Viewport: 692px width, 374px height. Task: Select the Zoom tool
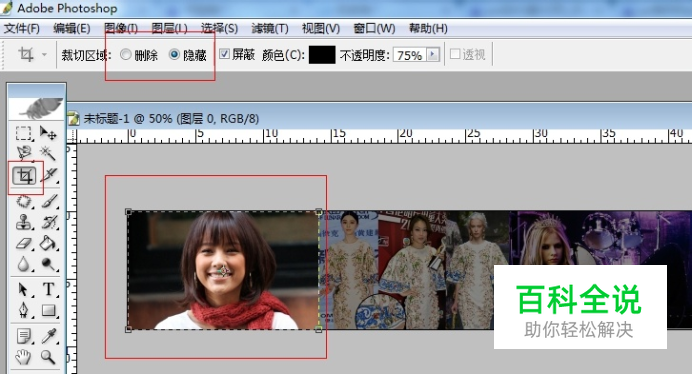[49, 356]
